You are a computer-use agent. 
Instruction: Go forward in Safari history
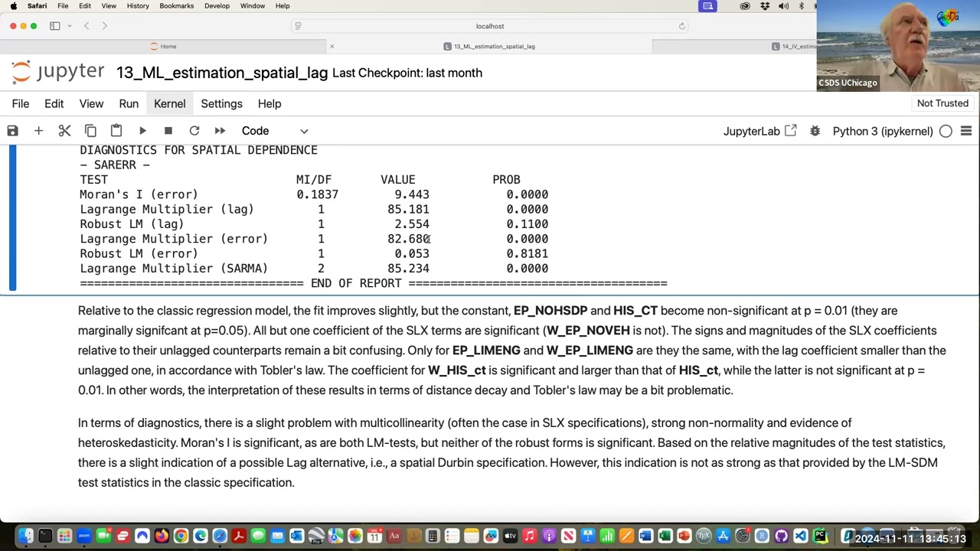pyautogui.click(x=105, y=26)
